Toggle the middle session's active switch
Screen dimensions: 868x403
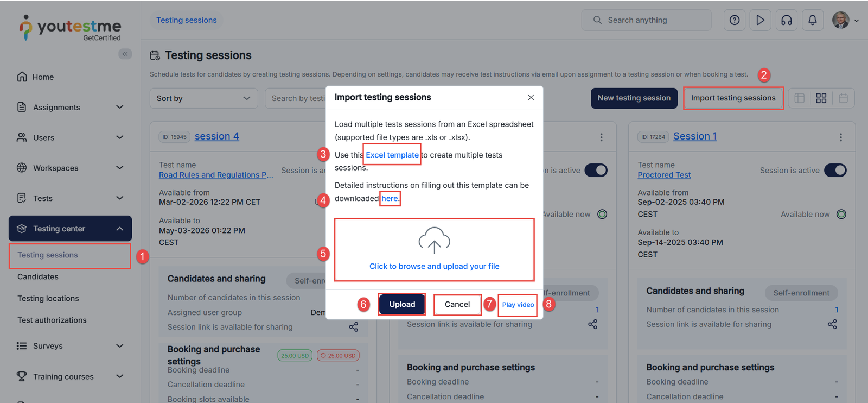pos(596,171)
